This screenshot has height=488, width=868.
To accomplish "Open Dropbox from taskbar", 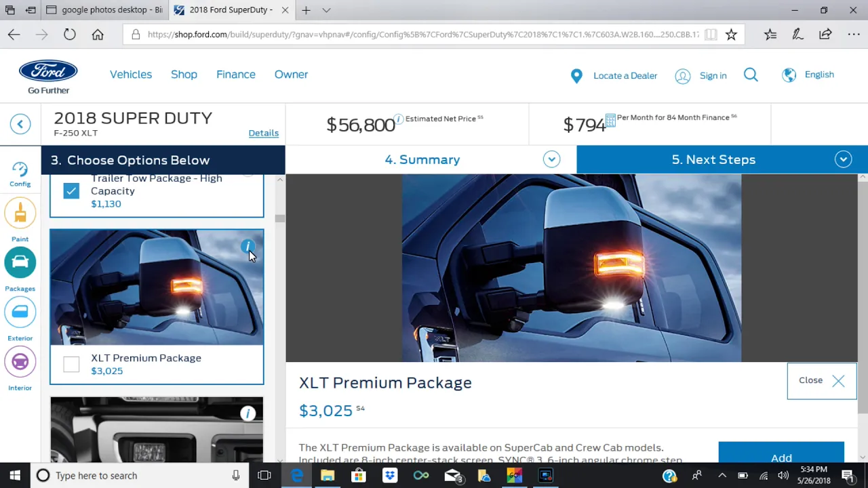I will 390,476.
